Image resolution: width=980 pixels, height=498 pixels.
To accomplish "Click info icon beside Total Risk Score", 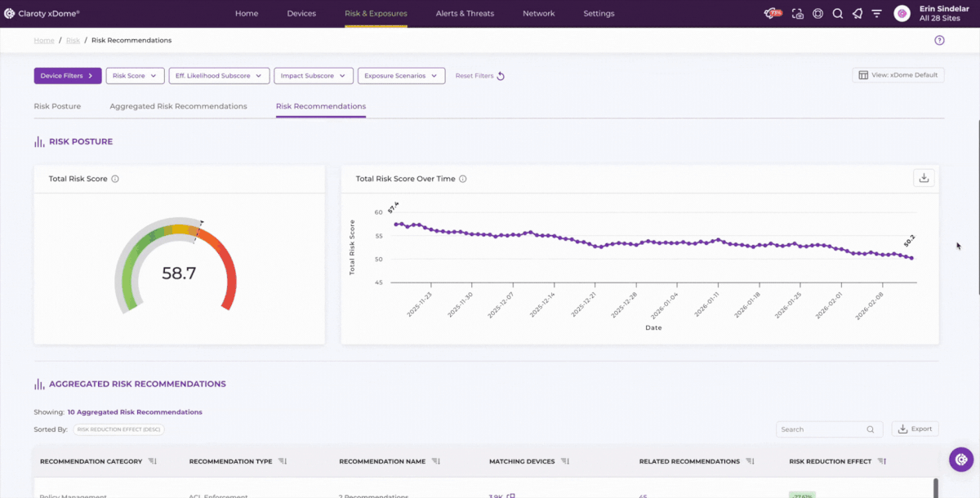I will 115,179.
